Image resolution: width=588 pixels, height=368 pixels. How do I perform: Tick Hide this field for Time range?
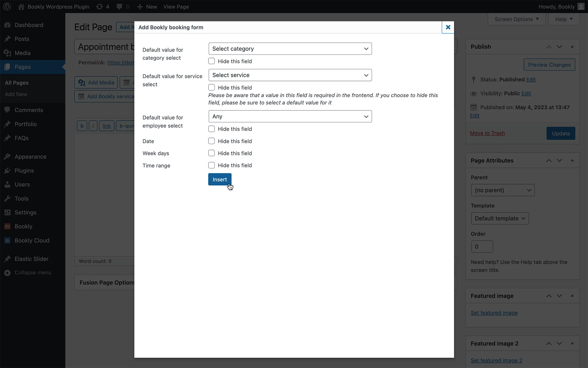(211, 165)
